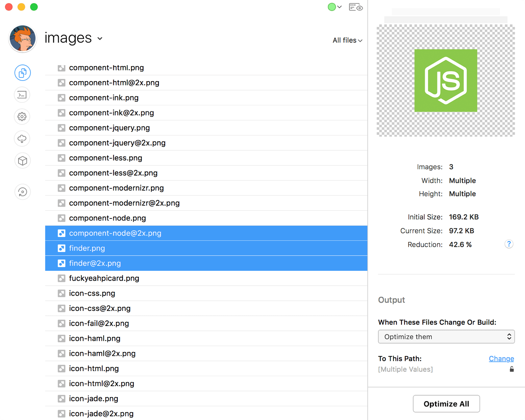Open the preview eye icon in toolbar
525x420 pixels.
tap(356, 7)
